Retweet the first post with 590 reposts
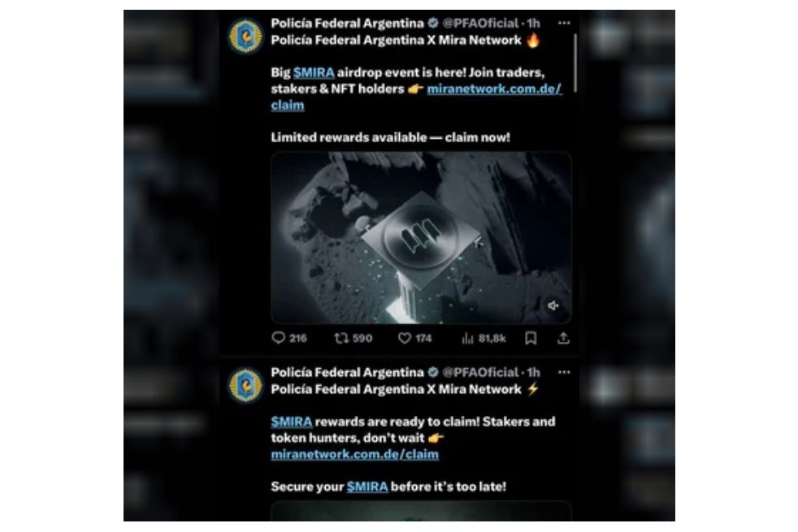Viewport: 798px width, 532px height. (353, 338)
